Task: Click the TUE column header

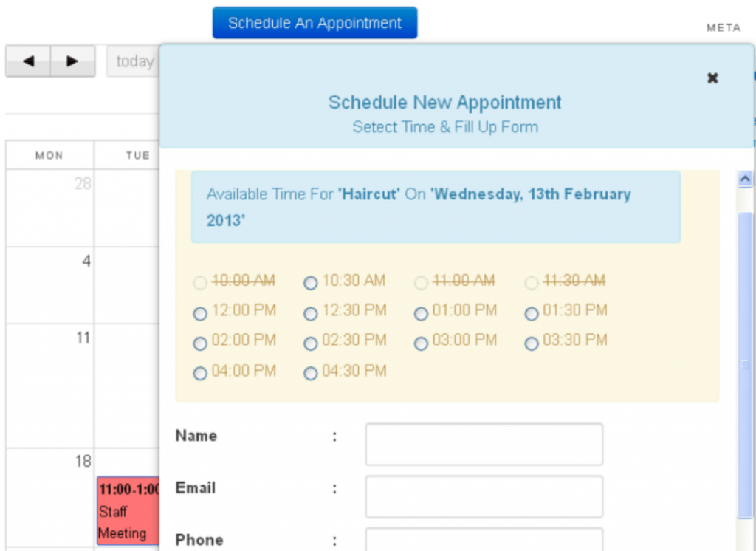Action: pyautogui.click(x=138, y=155)
